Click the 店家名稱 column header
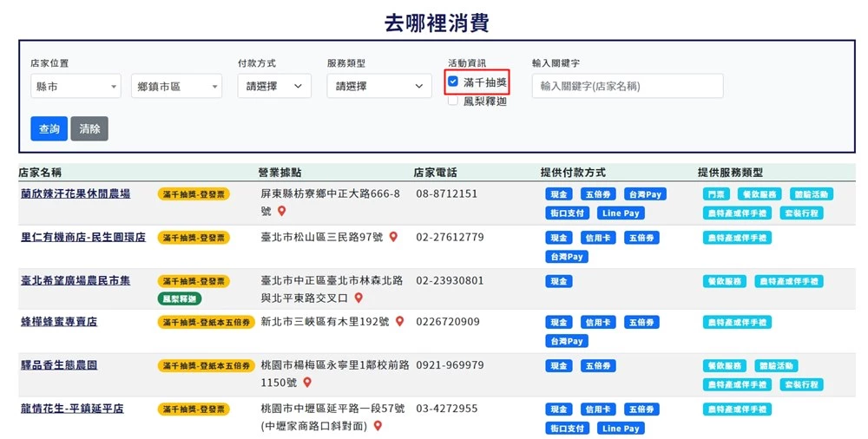 pyautogui.click(x=40, y=173)
